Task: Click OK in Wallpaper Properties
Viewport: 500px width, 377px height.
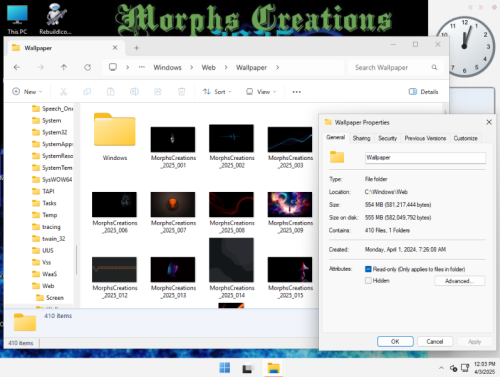Action: click(x=395, y=341)
